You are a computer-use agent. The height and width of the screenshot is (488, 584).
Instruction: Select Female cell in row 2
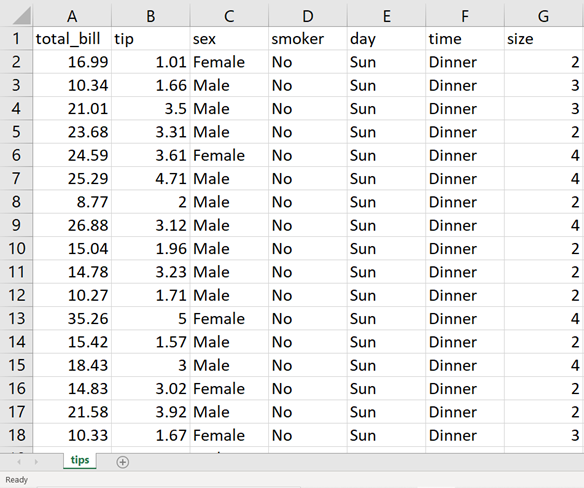tap(229, 62)
